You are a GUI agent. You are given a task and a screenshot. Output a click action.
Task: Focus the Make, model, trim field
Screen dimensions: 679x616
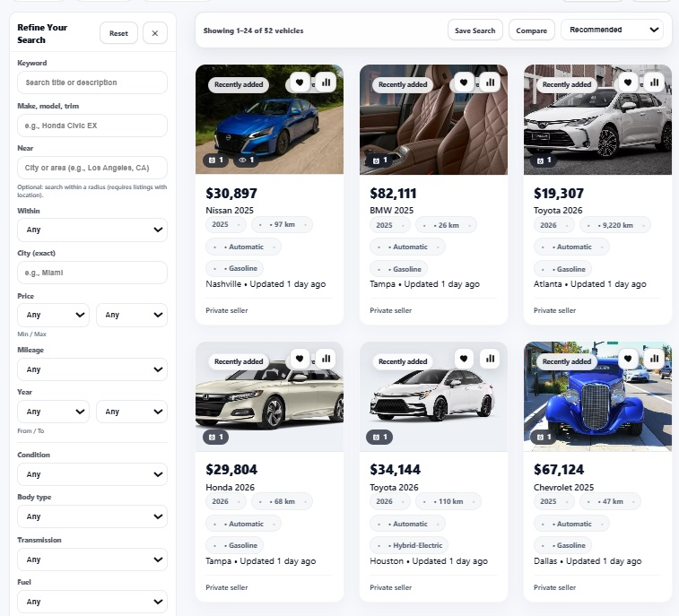(x=92, y=126)
